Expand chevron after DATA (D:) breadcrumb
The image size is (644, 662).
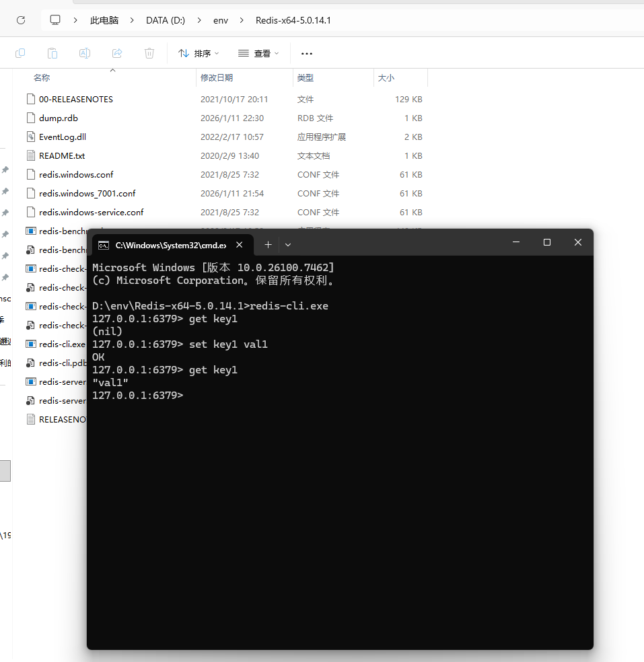(199, 20)
